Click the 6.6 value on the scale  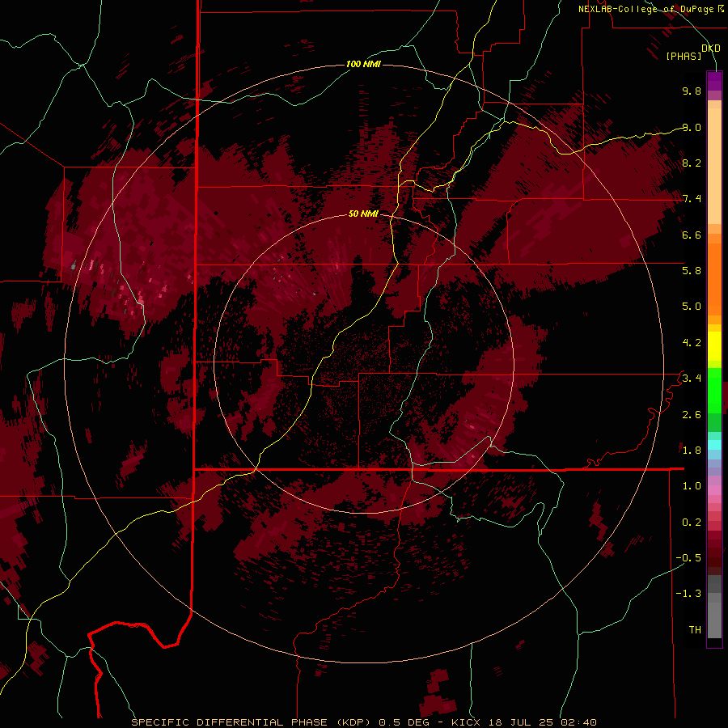tap(692, 235)
